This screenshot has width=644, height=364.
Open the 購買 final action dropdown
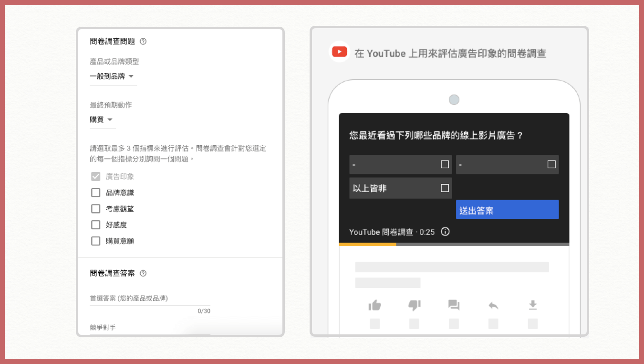click(102, 120)
